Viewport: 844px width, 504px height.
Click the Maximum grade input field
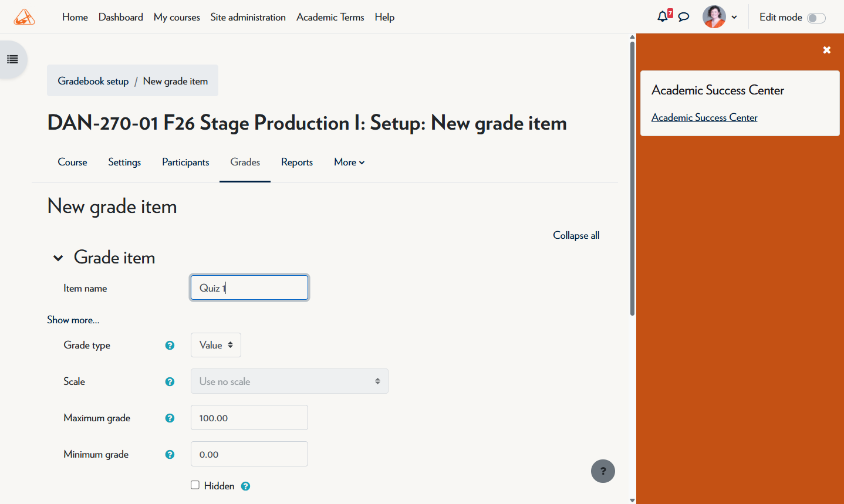coord(249,418)
